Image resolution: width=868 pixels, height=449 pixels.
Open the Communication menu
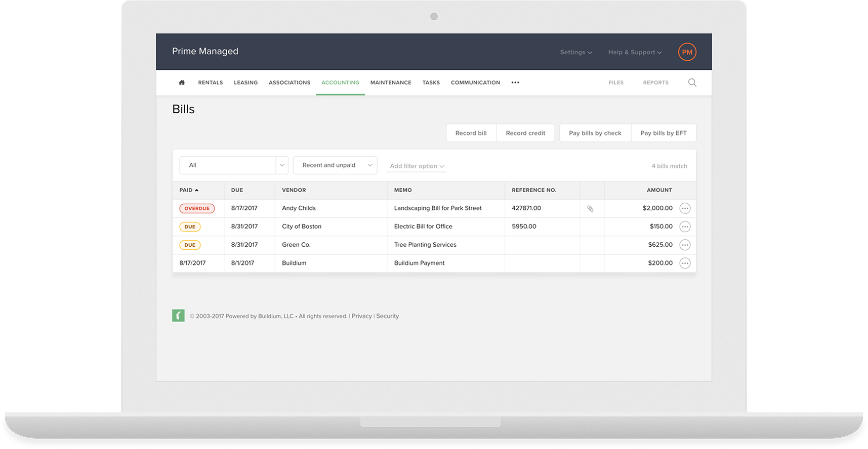pos(475,82)
